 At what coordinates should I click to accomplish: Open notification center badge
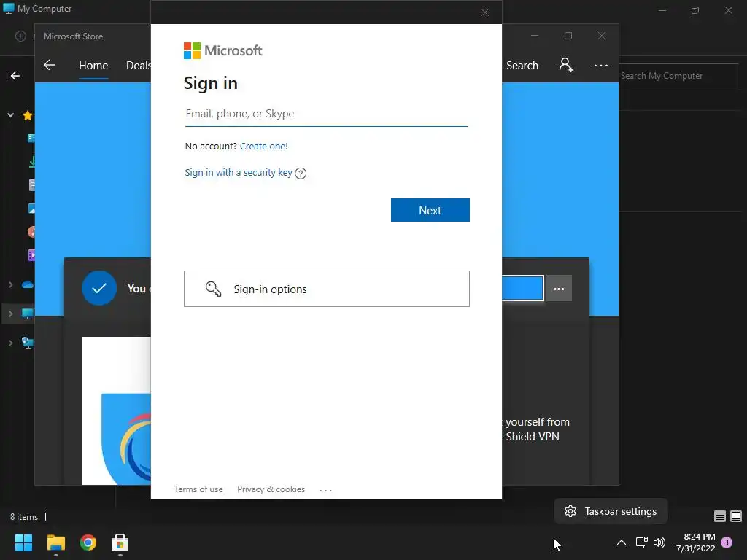tap(727, 542)
